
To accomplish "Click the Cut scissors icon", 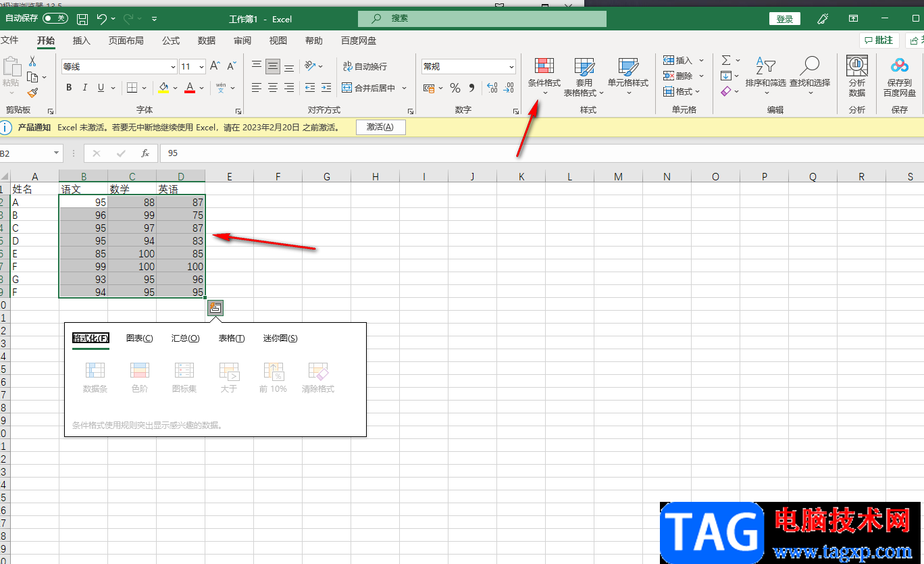I will pyautogui.click(x=32, y=61).
